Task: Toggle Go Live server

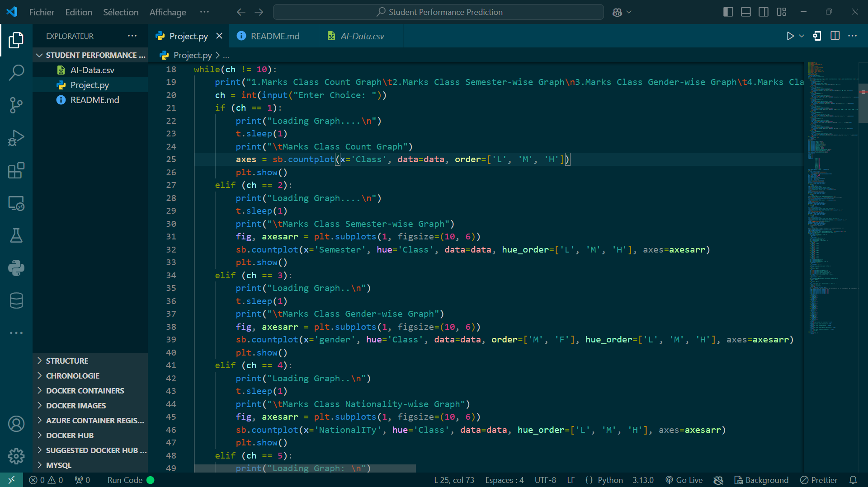Action: pyautogui.click(x=684, y=480)
